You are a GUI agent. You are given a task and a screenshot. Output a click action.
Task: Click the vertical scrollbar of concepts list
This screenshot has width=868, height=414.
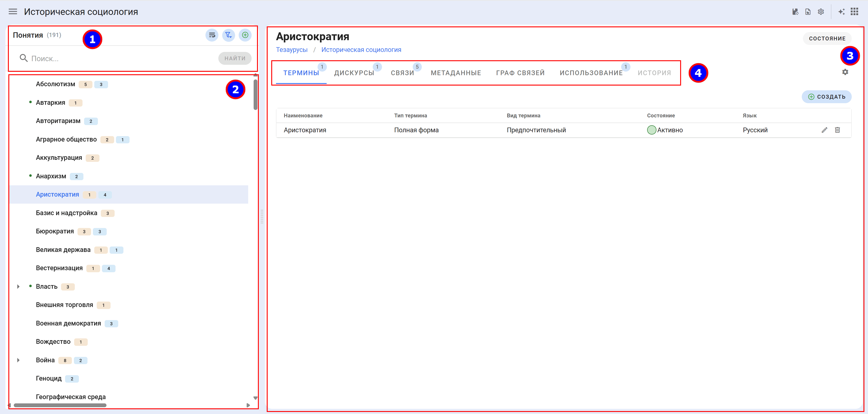pos(255,94)
